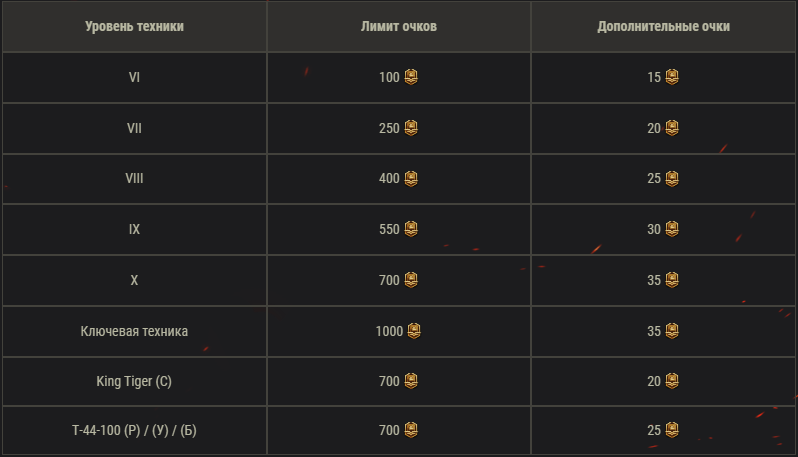Viewport: 798px width, 457px height.
Task: Click the points icon beside 1000 limit
Action: [x=414, y=331]
